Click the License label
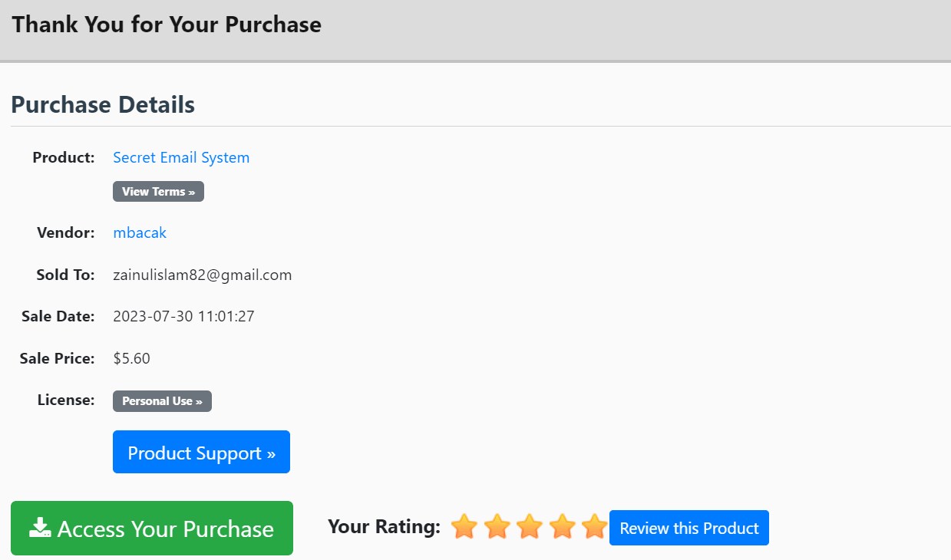 click(x=66, y=400)
